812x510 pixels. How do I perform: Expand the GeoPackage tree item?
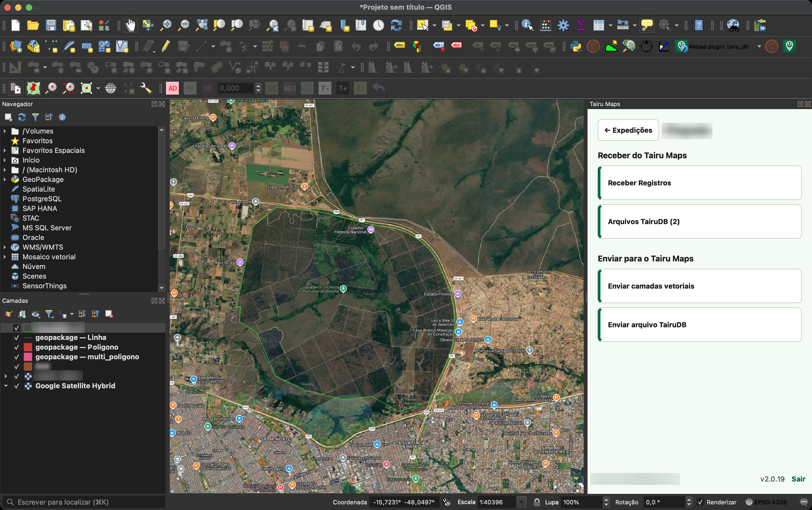(x=5, y=179)
